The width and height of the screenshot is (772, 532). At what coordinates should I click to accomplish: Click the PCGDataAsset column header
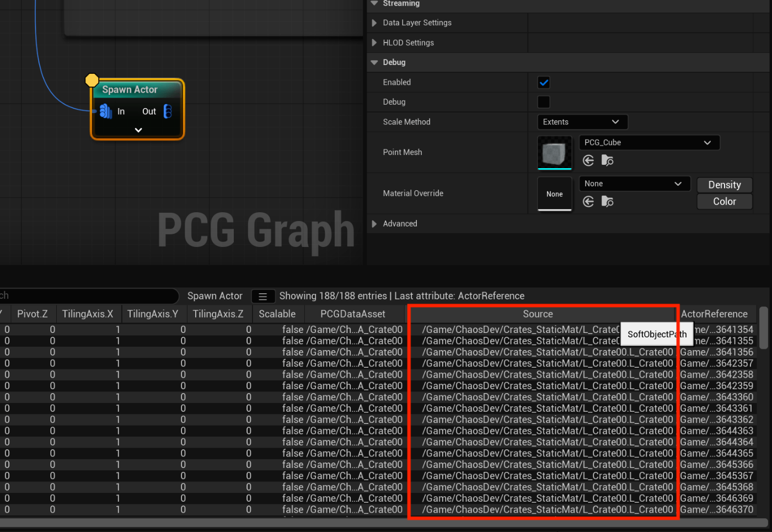click(x=353, y=314)
